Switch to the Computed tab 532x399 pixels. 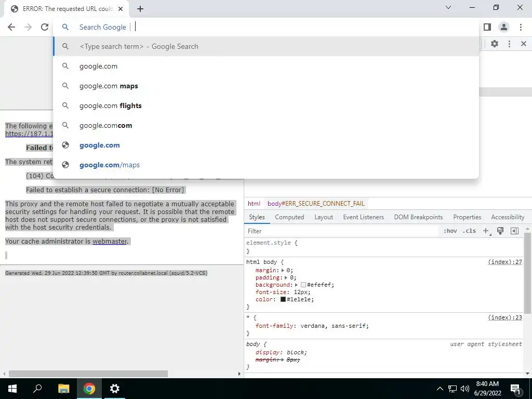tap(289, 217)
